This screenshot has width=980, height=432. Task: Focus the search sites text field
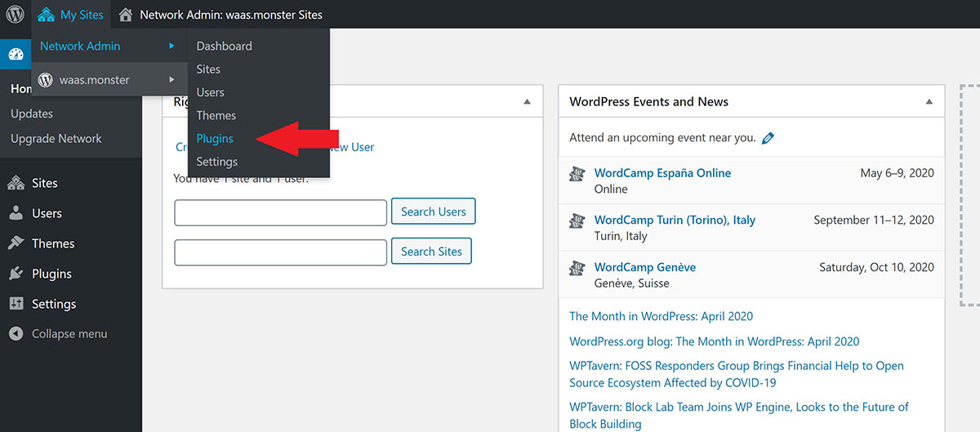pos(280,252)
